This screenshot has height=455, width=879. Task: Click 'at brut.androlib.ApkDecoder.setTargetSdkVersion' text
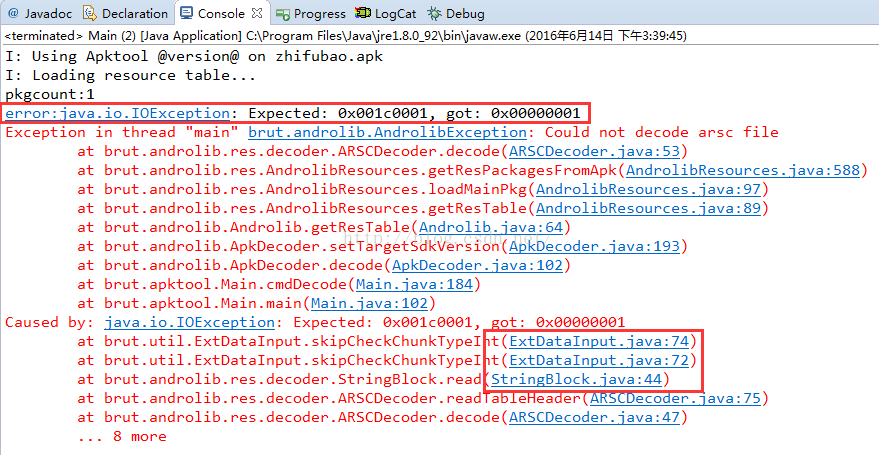pyautogui.click(x=291, y=247)
